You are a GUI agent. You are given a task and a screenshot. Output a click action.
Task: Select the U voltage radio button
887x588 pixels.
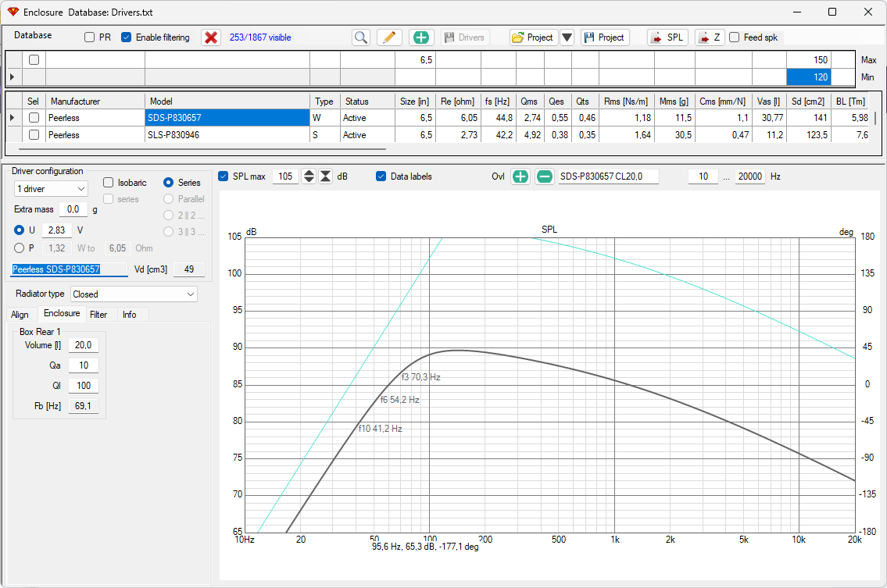point(20,230)
